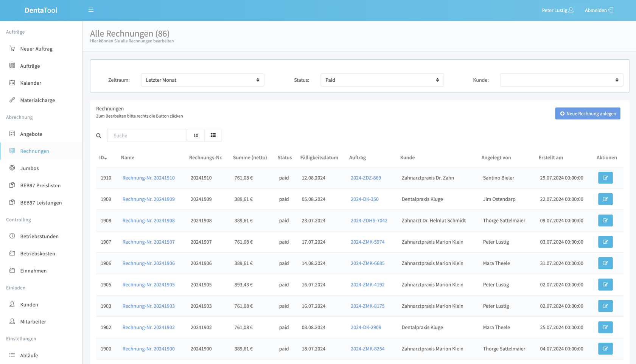Click the Rechnungs-Nr. column header

[x=205, y=157]
